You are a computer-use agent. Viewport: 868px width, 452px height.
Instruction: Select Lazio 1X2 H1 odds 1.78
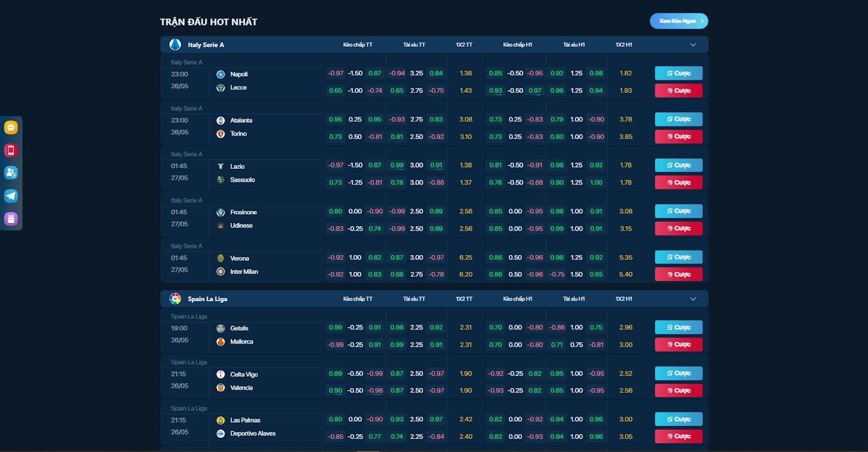click(626, 165)
